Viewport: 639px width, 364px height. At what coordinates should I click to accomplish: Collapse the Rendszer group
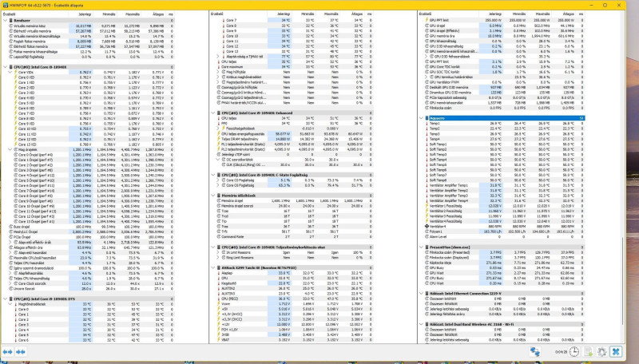(5, 21)
